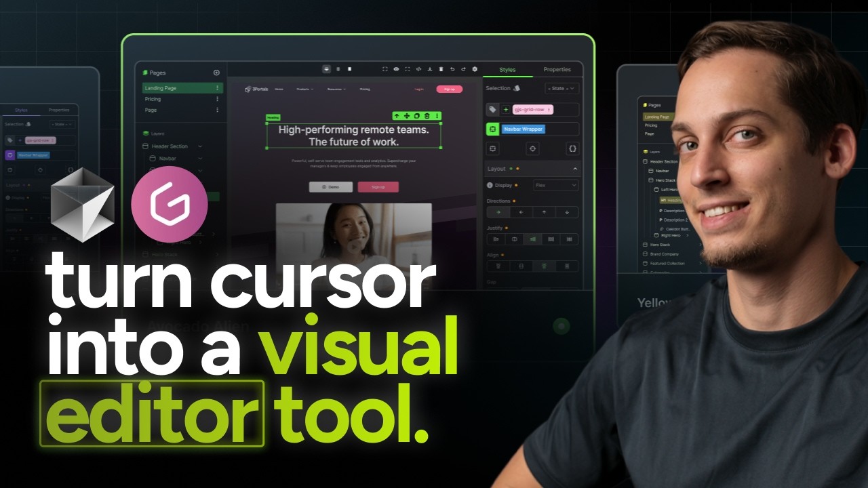Open Pricing page three-dot menu
Image resolution: width=868 pixels, height=488 pixels.
(x=218, y=99)
